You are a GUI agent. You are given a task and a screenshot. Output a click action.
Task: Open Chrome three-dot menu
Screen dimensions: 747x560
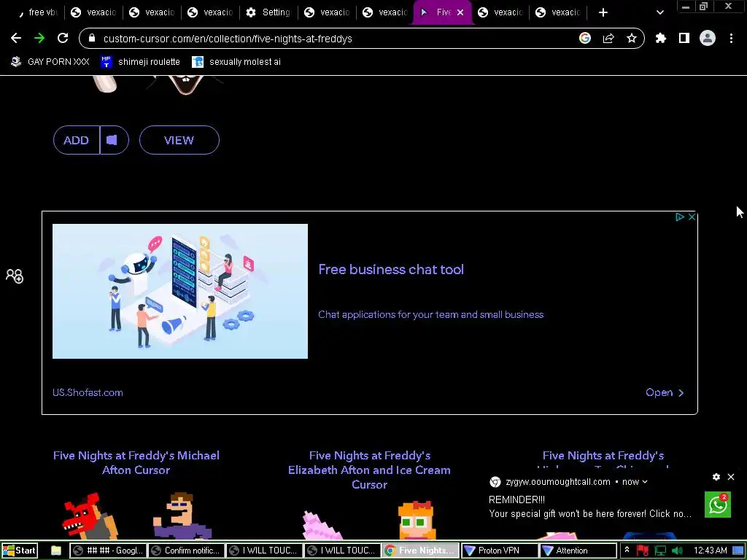coord(731,38)
